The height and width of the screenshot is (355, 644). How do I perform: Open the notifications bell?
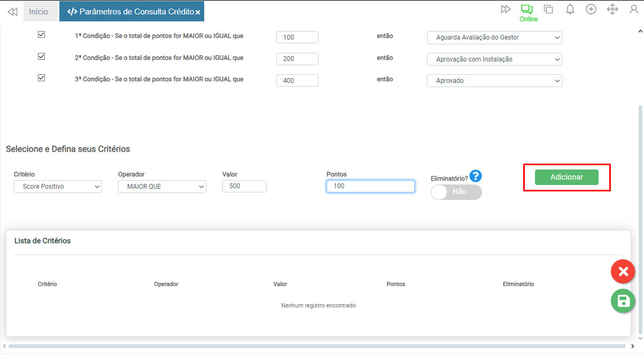tap(570, 9)
